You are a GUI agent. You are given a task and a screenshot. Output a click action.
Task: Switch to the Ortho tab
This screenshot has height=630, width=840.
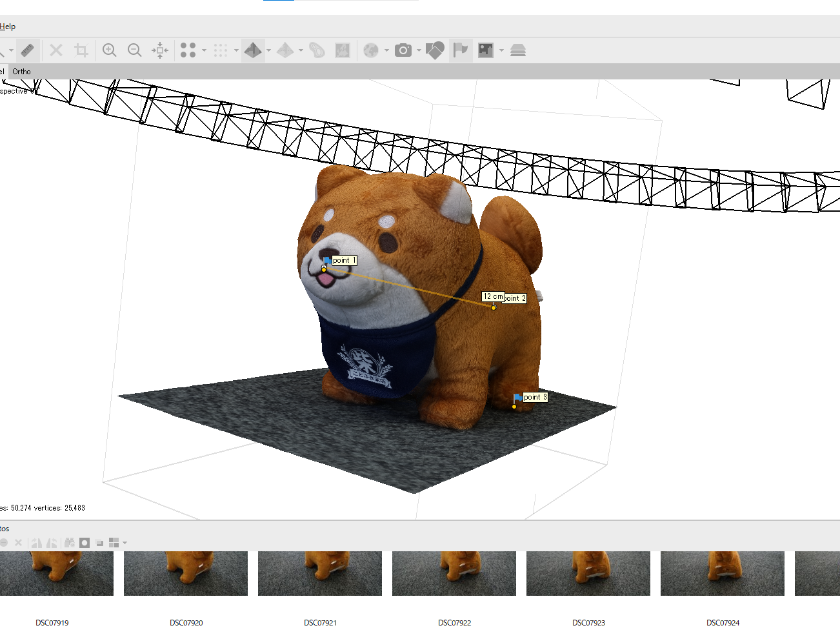pos(21,72)
